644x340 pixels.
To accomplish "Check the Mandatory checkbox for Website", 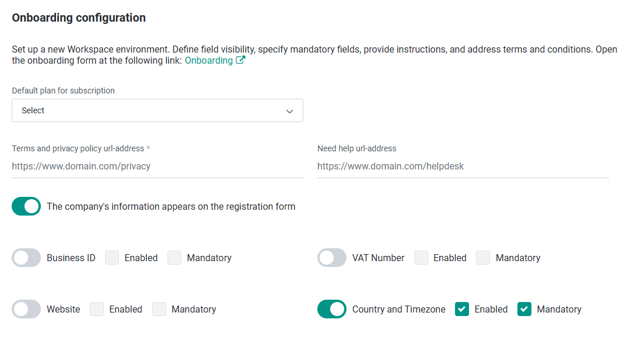I will point(159,309).
